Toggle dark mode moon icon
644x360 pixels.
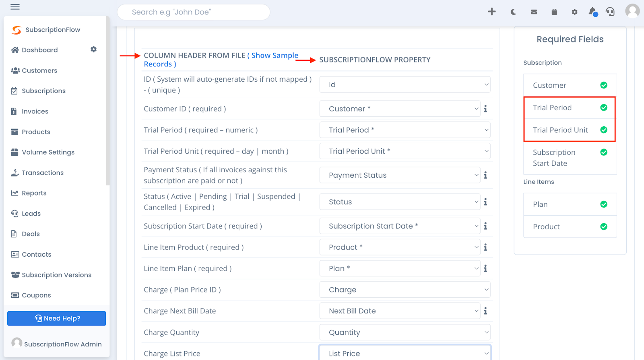pos(513,12)
